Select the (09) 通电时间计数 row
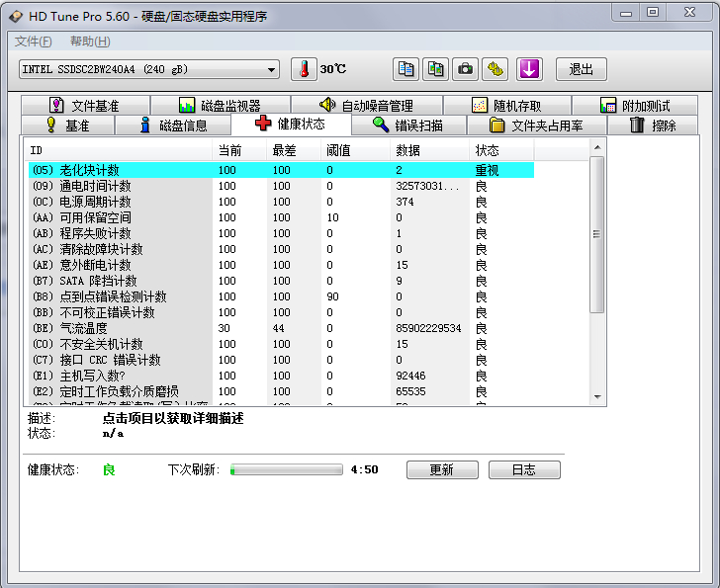The height and width of the screenshot is (588, 720). point(281,186)
